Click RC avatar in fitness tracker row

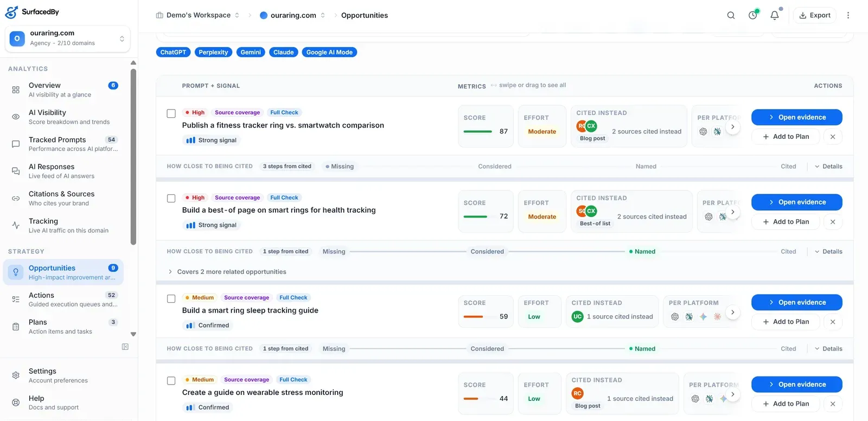581,126
